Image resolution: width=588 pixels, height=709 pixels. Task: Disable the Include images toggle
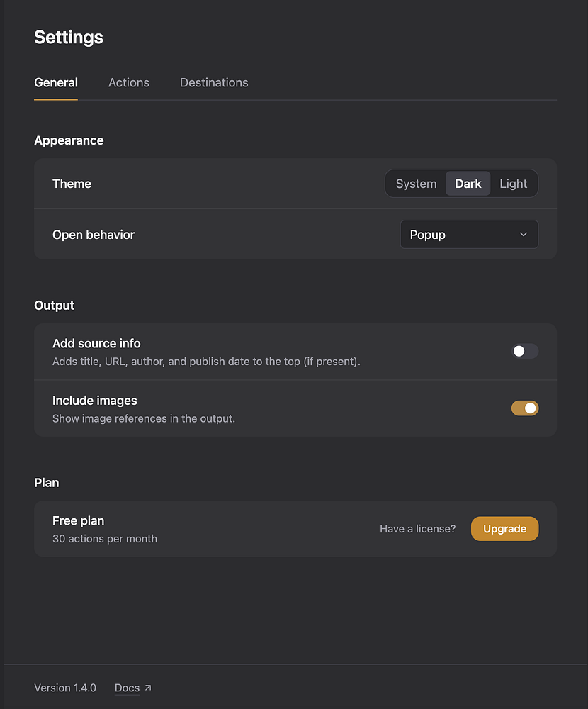click(x=525, y=408)
